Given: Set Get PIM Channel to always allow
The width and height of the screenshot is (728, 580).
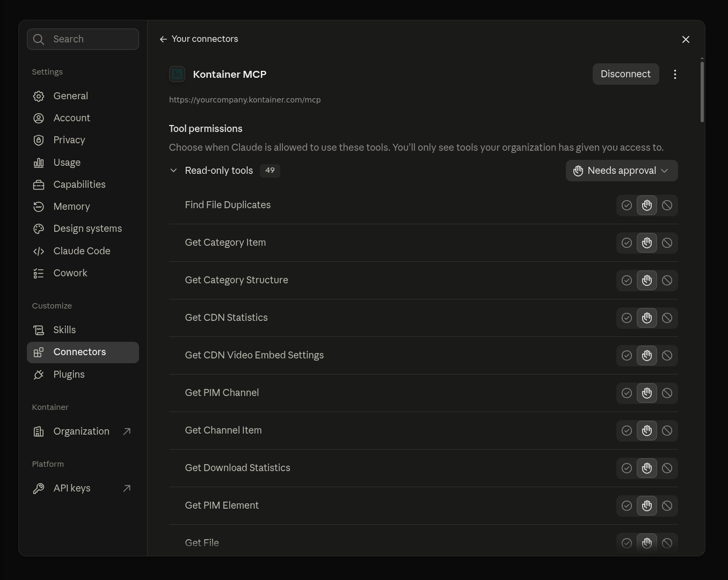Looking at the screenshot, I should [627, 393].
